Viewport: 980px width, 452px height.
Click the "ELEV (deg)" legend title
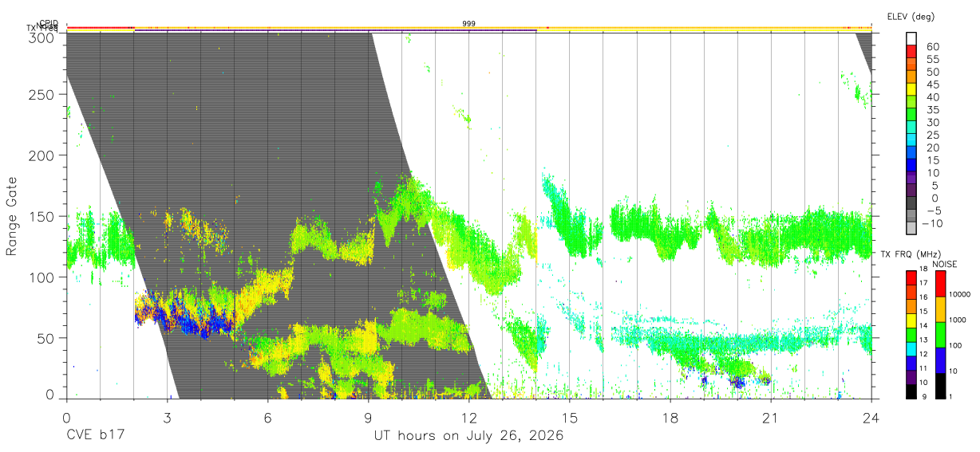[x=911, y=16]
